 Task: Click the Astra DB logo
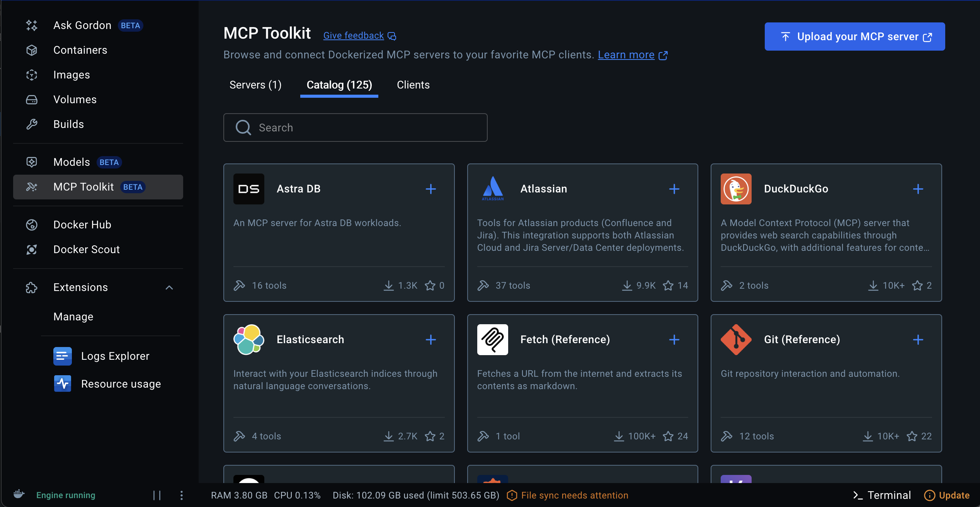click(249, 189)
